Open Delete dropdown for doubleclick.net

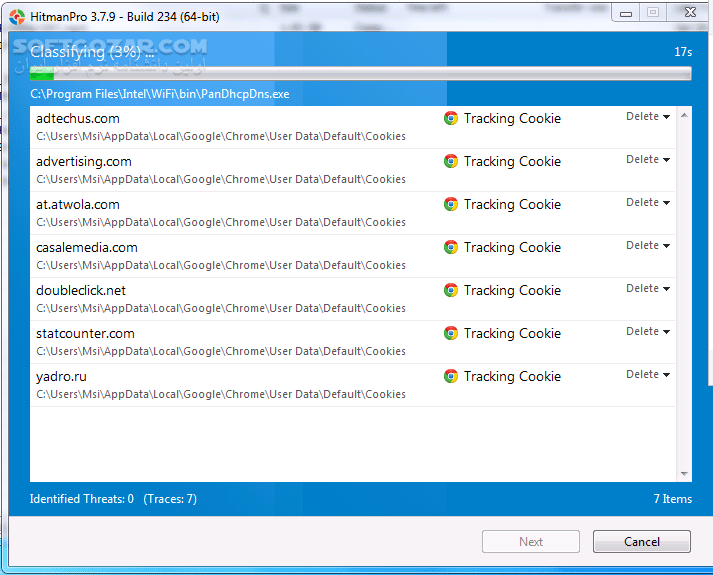point(648,289)
